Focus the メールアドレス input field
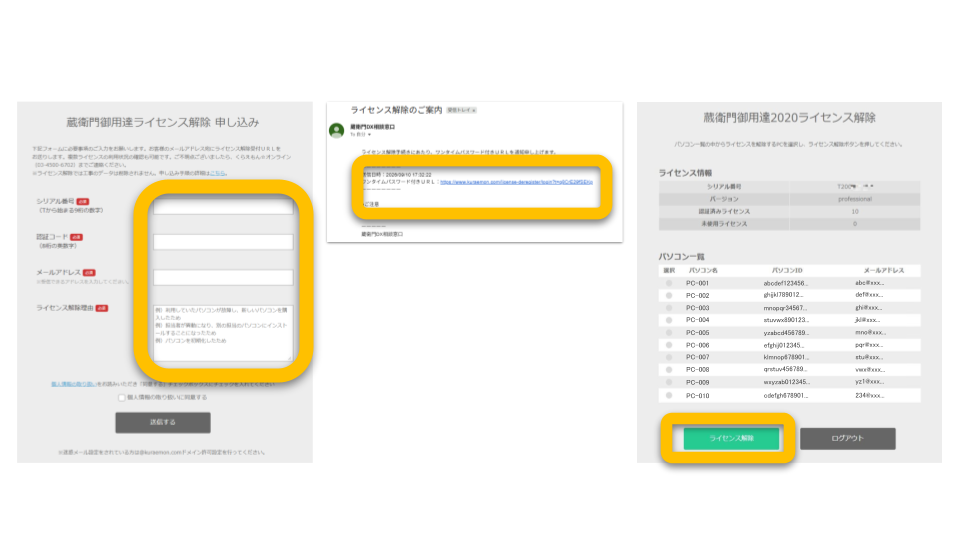The height and width of the screenshot is (540, 960). tap(223, 277)
